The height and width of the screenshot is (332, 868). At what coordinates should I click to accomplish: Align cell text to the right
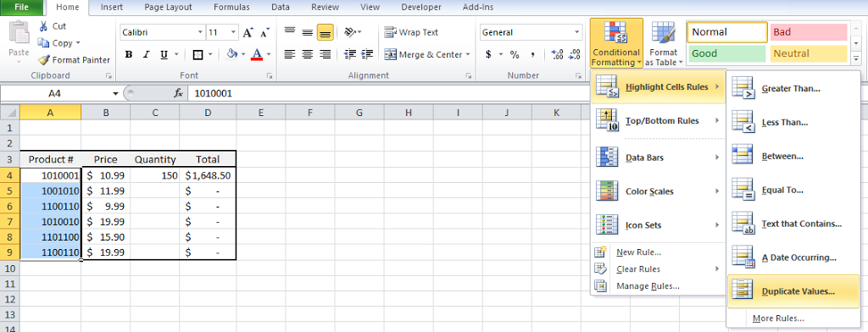[325, 54]
